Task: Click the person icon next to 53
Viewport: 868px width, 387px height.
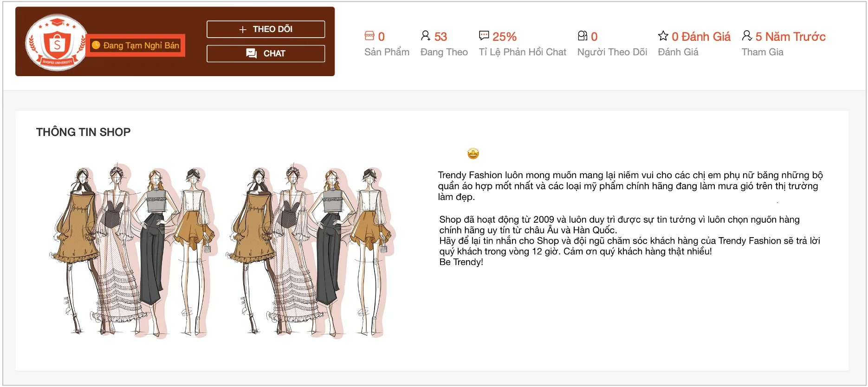Action: tap(426, 36)
